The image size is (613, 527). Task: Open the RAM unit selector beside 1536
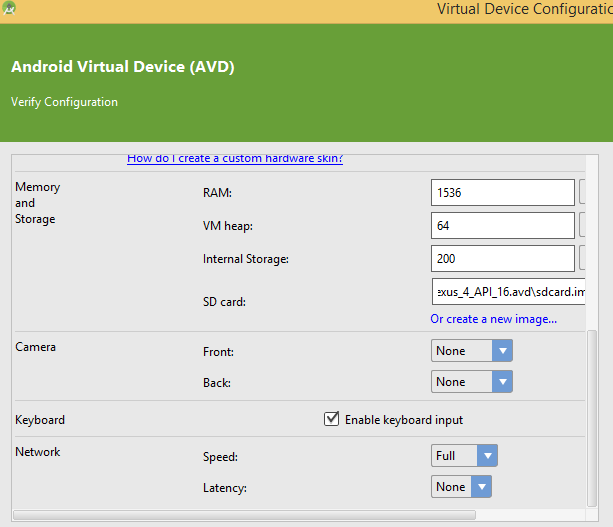pyautogui.click(x=582, y=192)
